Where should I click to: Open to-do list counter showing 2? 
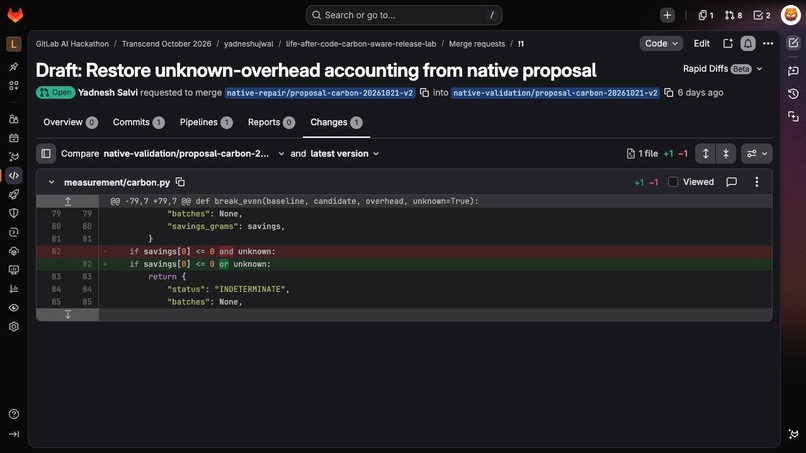(x=762, y=15)
